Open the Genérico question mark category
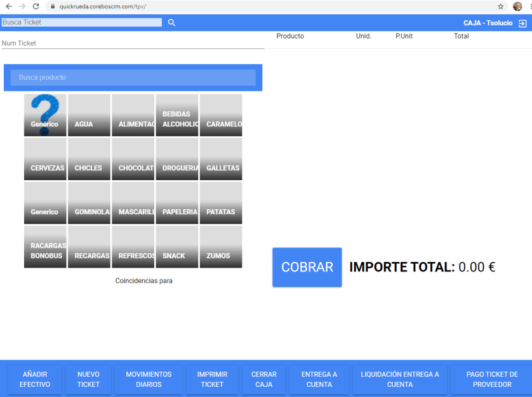Screen dimensions: 532x397 point(45,115)
